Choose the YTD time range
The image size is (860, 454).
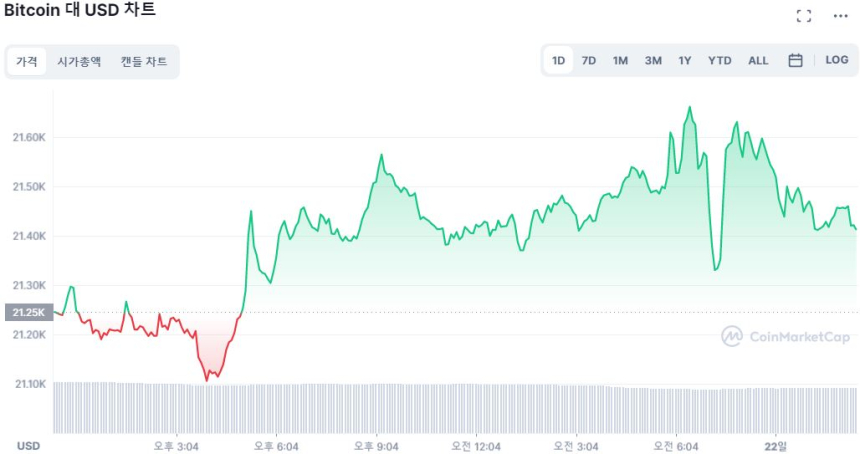pyautogui.click(x=720, y=60)
